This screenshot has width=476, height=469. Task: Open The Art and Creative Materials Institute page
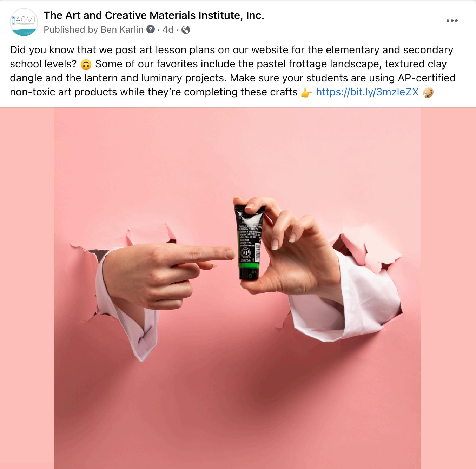coord(154,15)
